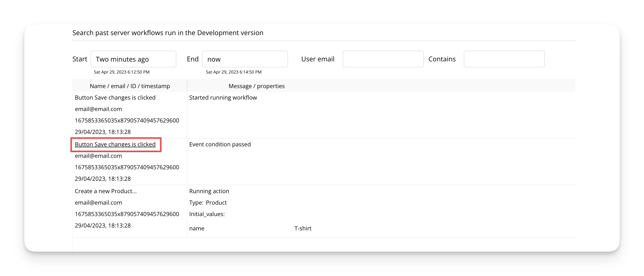Image resolution: width=644 pixels, height=276 pixels.
Task: Click Started running workflow message
Action: 223,98
